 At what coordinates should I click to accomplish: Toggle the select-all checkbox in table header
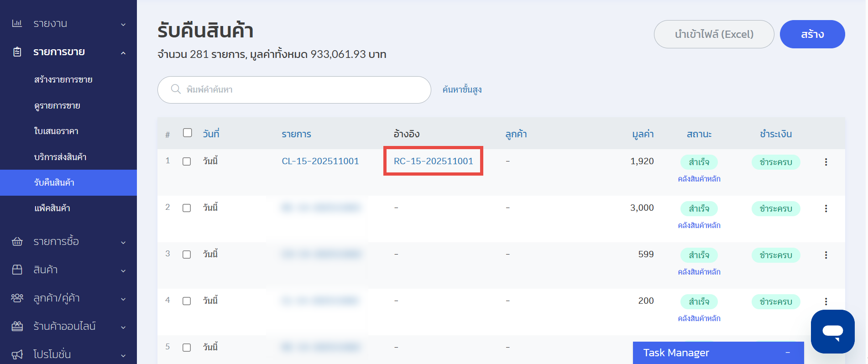tap(187, 133)
